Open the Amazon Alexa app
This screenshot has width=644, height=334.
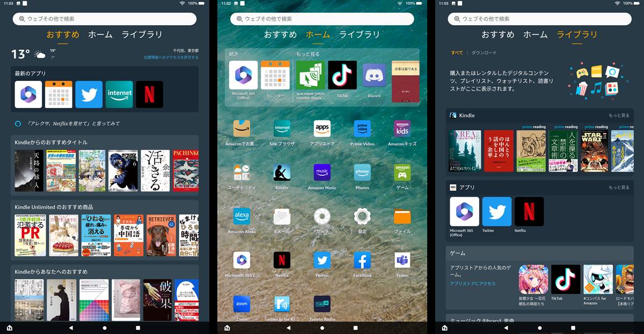(241, 217)
